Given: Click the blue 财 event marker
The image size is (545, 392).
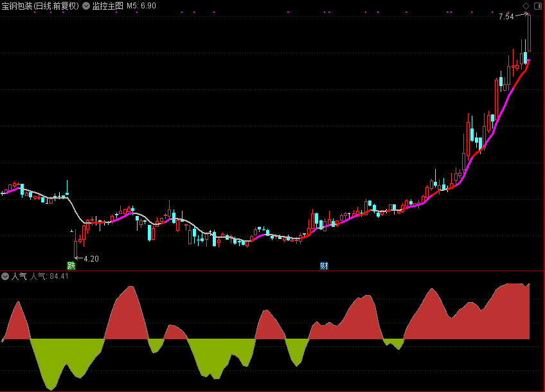Looking at the screenshot, I should (x=324, y=265).
